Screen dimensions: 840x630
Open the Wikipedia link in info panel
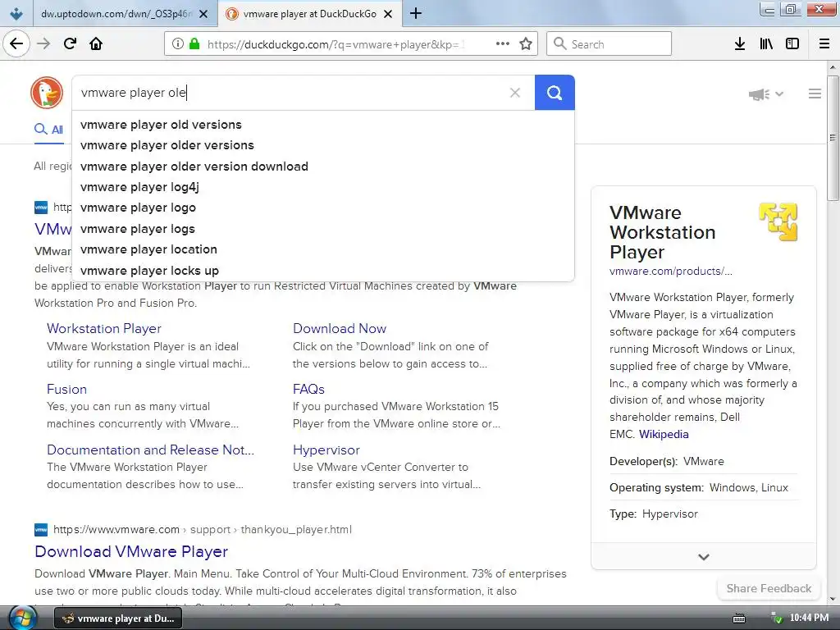(664, 434)
